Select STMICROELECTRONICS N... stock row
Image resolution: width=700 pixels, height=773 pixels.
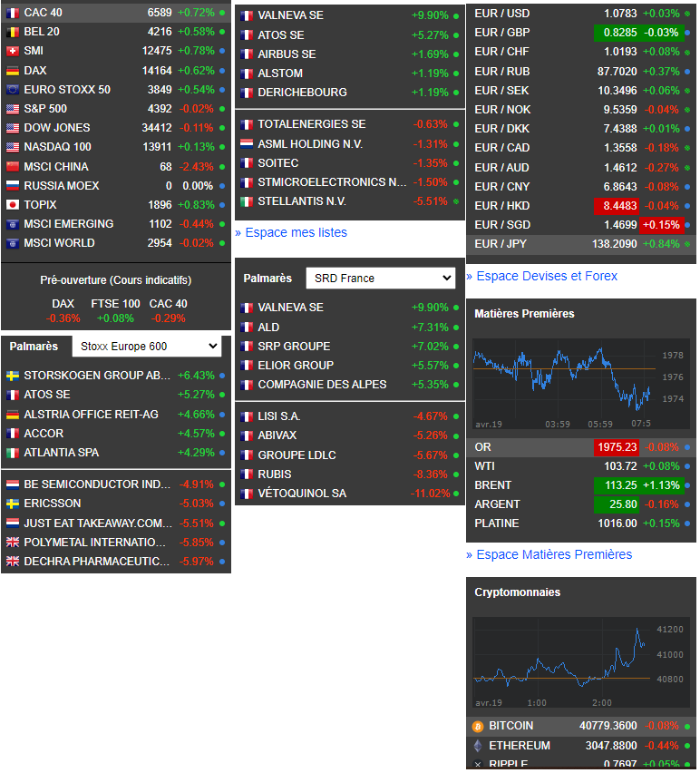(350, 183)
